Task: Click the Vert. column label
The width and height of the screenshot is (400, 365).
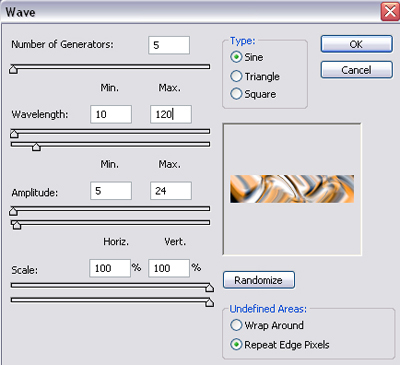Action: pyautogui.click(x=175, y=242)
